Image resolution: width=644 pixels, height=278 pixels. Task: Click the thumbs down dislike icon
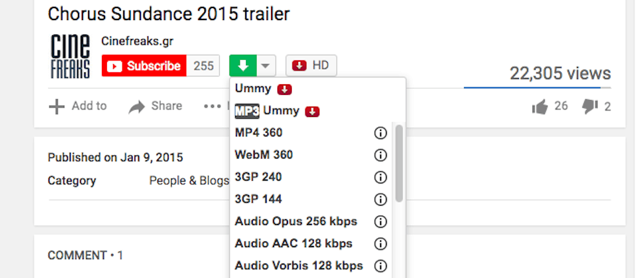[x=590, y=107]
